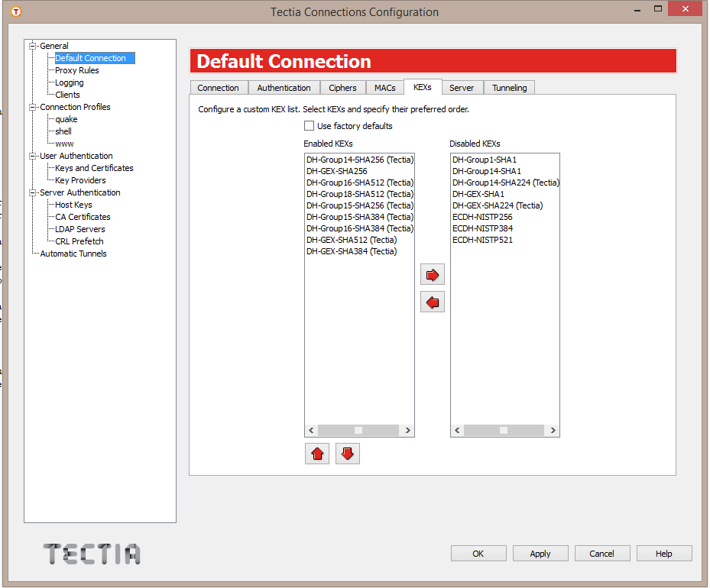Select Automatic Tunnels in the tree
Screen dimensions: 710x588
(73, 254)
